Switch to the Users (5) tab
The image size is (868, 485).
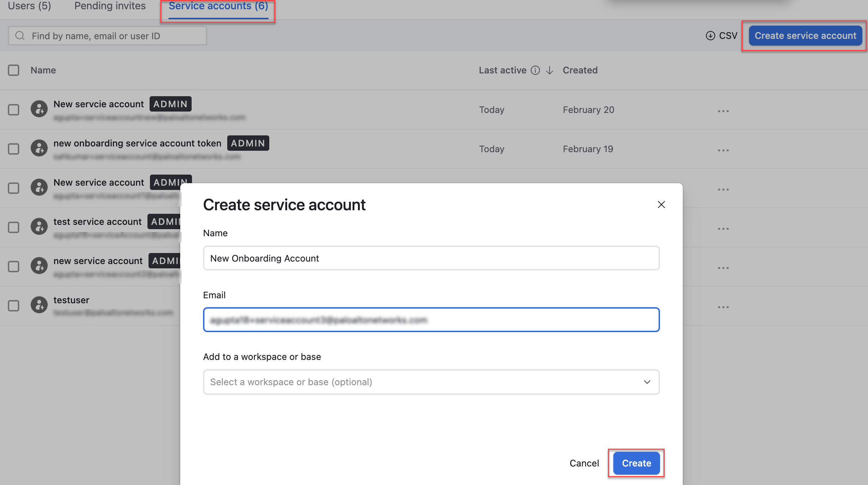pyautogui.click(x=30, y=6)
